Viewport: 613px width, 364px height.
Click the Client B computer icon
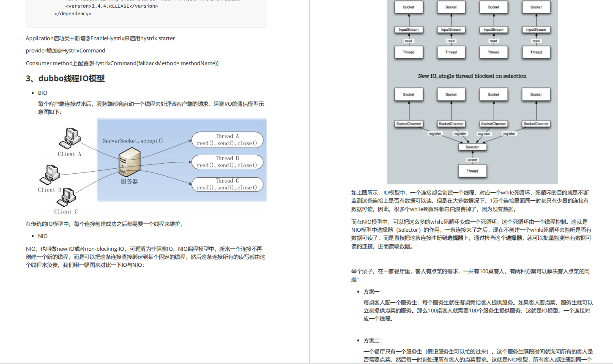click(x=50, y=175)
